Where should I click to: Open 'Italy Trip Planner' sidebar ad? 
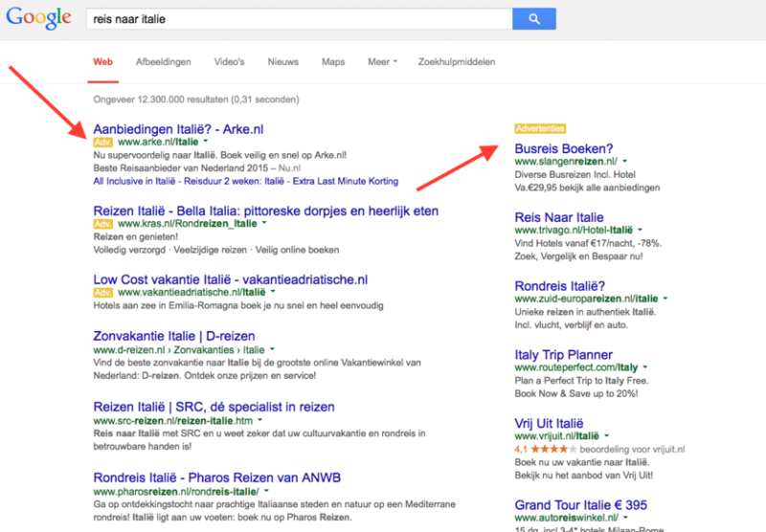pyautogui.click(x=563, y=355)
